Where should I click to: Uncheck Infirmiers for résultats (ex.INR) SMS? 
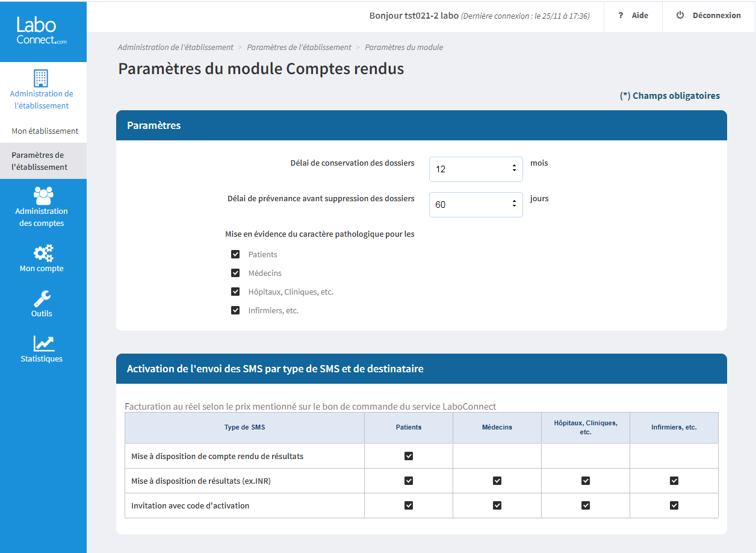pos(674,481)
